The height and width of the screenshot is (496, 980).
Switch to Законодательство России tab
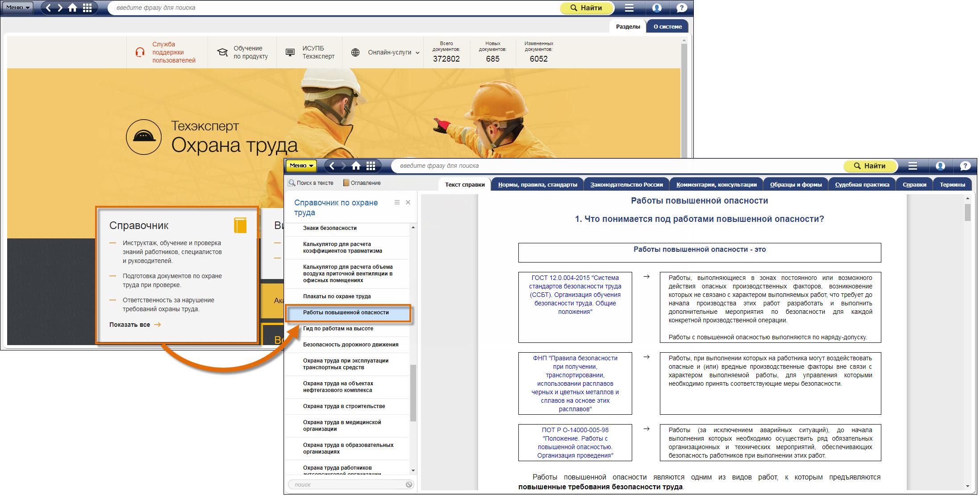pos(626,184)
